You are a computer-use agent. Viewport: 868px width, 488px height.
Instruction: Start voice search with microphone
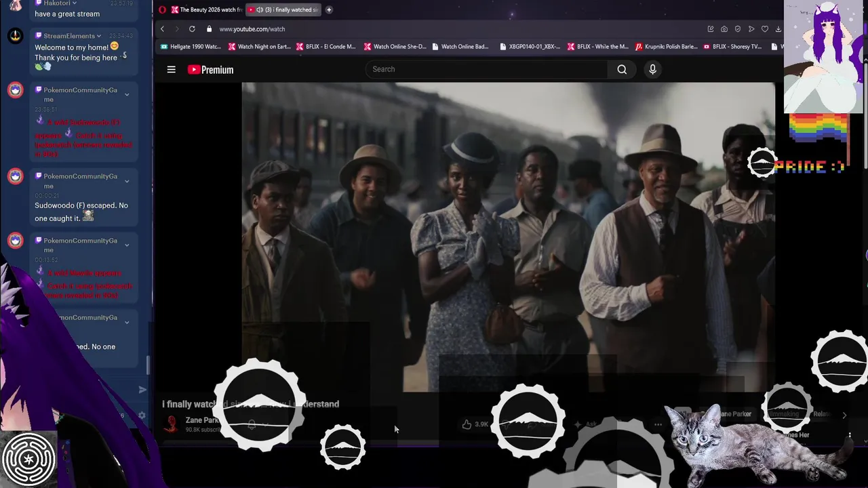coord(653,69)
